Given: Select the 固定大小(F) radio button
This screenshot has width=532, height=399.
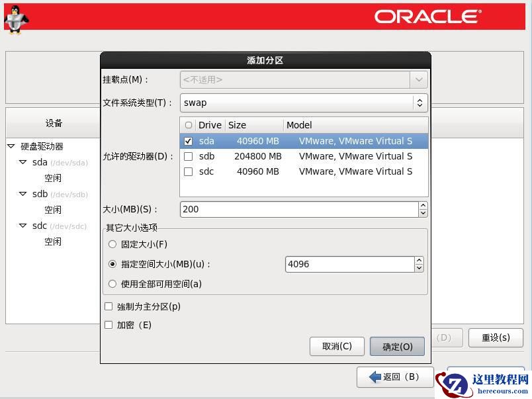Looking at the screenshot, I should click(x=112, y=244).
